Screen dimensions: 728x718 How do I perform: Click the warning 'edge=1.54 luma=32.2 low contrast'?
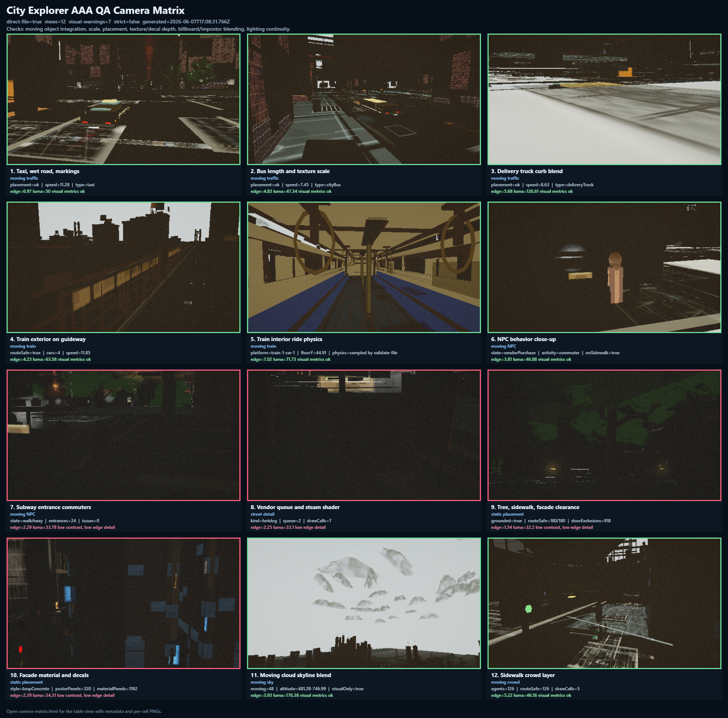[x=542, y=527]
